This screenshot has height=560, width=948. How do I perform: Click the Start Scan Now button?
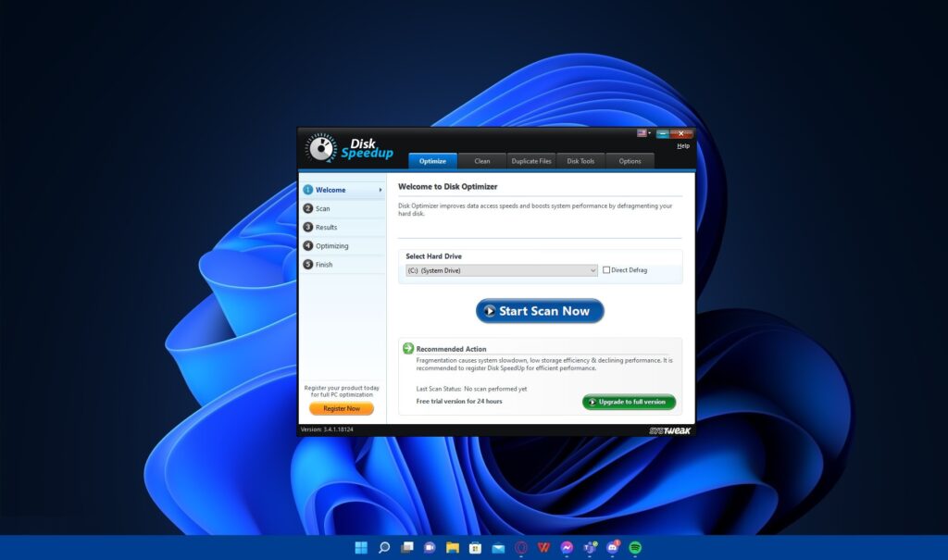click(x=540, y=311)
